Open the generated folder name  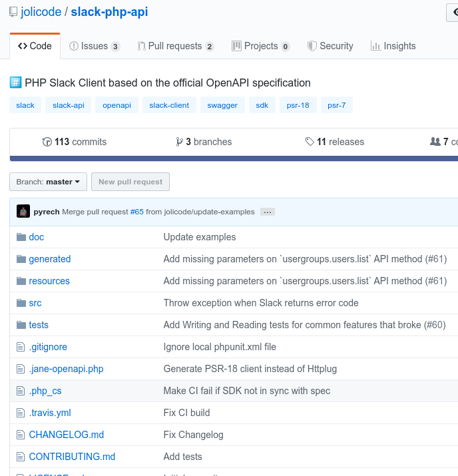point(50,259)
